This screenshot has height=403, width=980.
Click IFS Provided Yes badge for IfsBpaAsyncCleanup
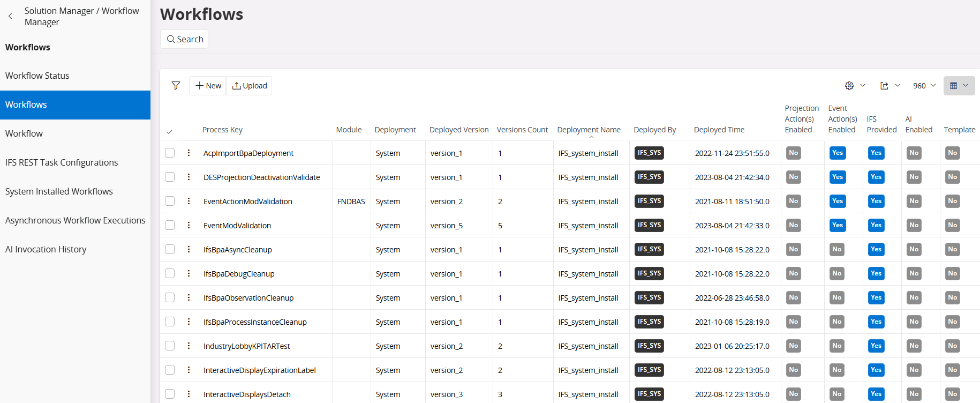876,249
